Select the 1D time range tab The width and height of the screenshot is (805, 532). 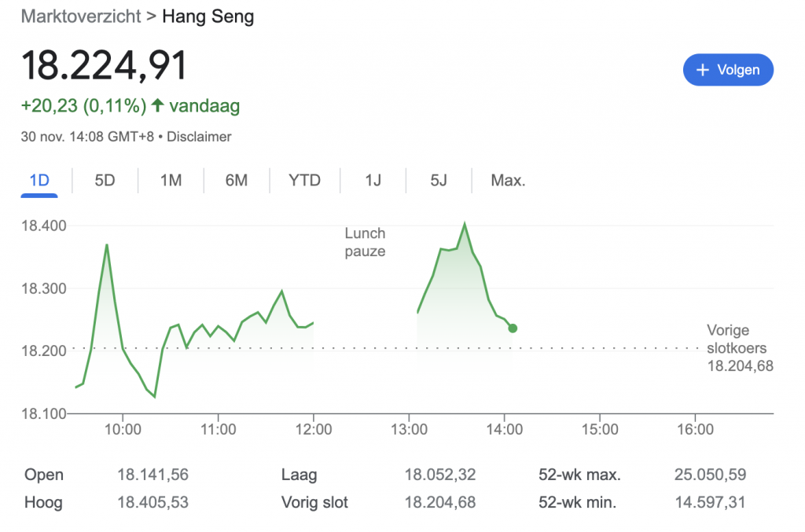click(39, 180)
